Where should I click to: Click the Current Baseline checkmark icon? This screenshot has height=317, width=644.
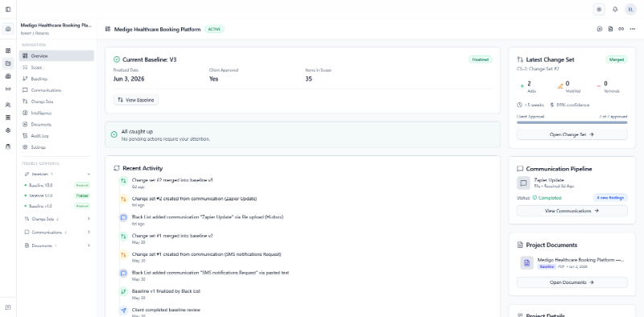117,60
